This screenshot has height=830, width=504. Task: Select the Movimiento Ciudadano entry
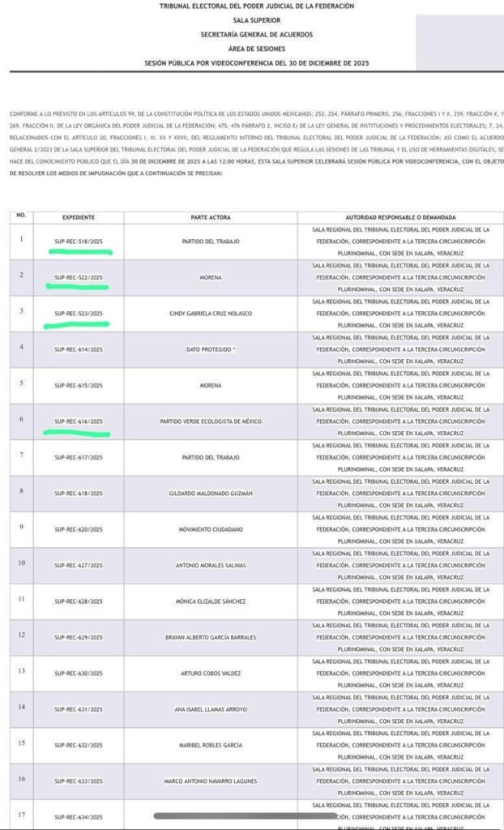[210, 529]
